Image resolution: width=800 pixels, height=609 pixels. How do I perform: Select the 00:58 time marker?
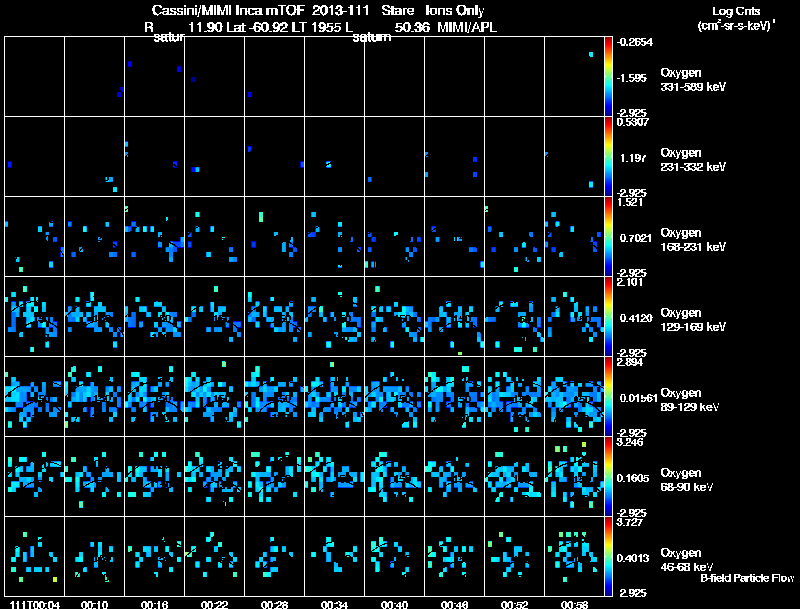(x=574, y=604)
